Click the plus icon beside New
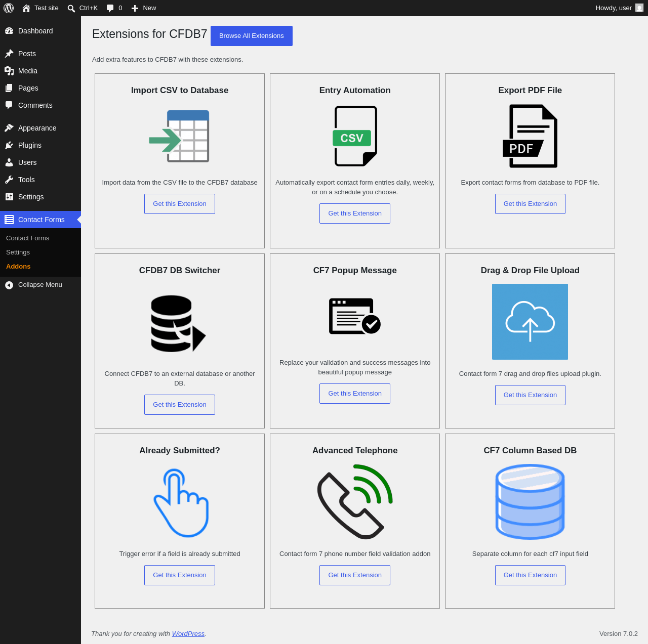648x644 pixels. coord(135,8)
